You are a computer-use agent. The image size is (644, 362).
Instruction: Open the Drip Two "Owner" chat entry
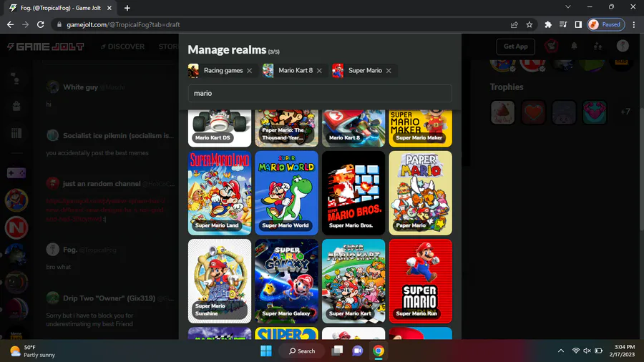click(111, 310)
